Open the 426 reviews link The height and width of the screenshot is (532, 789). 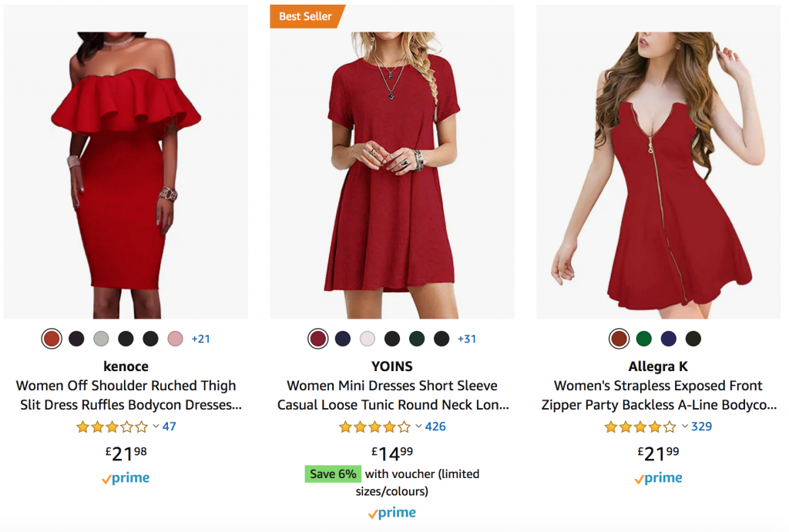pos(435,427)
